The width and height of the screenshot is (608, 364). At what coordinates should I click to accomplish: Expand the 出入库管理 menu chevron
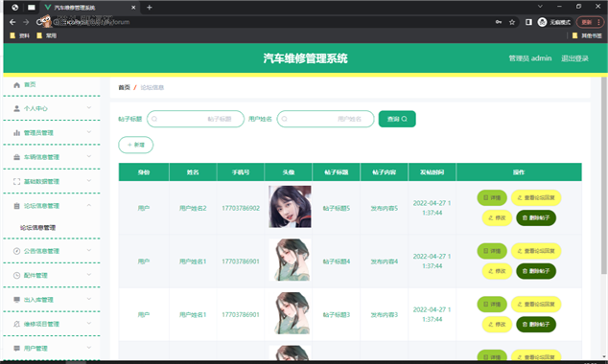click(x=89, y=299)
